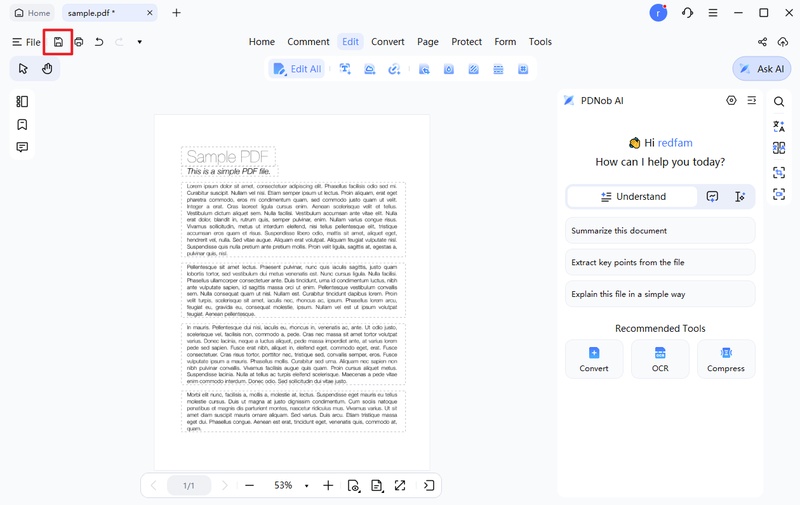Click the Ask AI button
Image resolution: width=800 pixels, height=505 pixels.
[x=762, y=69]
